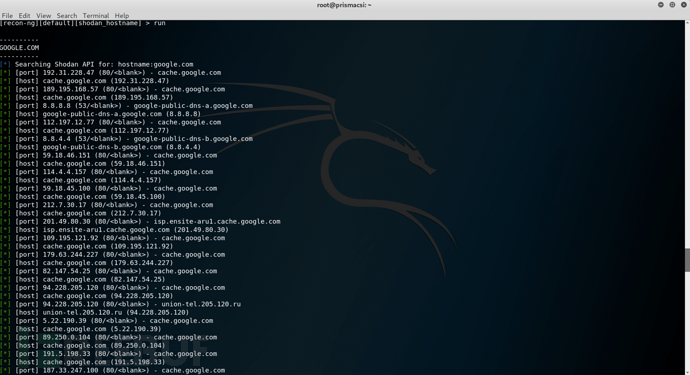Click the '[port] 192.31.228.47' line
The height and width of the screenshot is (375, 690).
(111, 73)
